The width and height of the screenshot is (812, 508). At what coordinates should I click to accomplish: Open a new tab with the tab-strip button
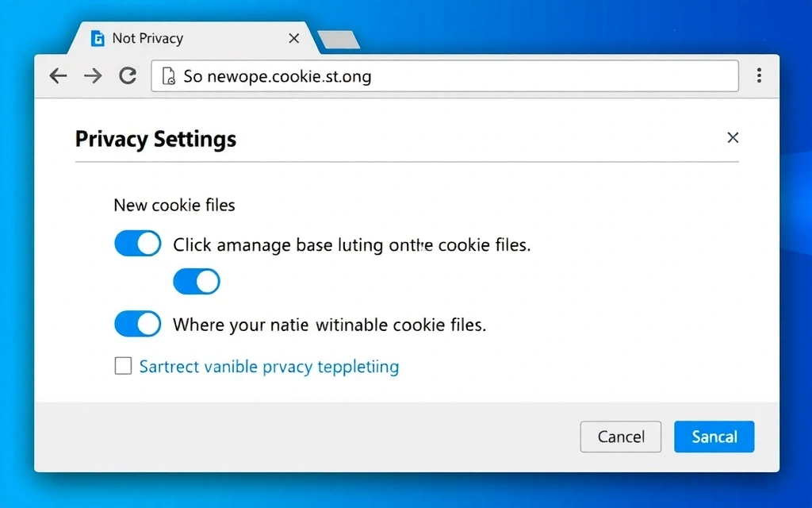coord(339,40)
